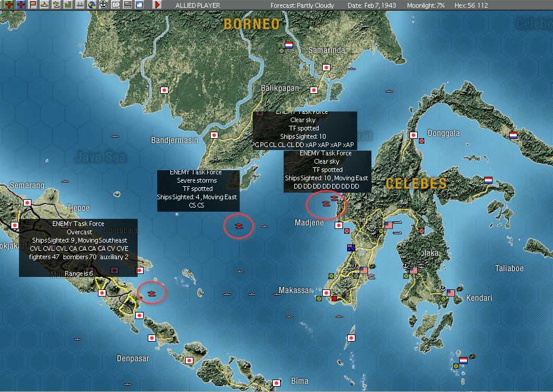The image size is (553, 392).
Task: Click the Hex: 56 112 readout
Action: pos(471,5)
